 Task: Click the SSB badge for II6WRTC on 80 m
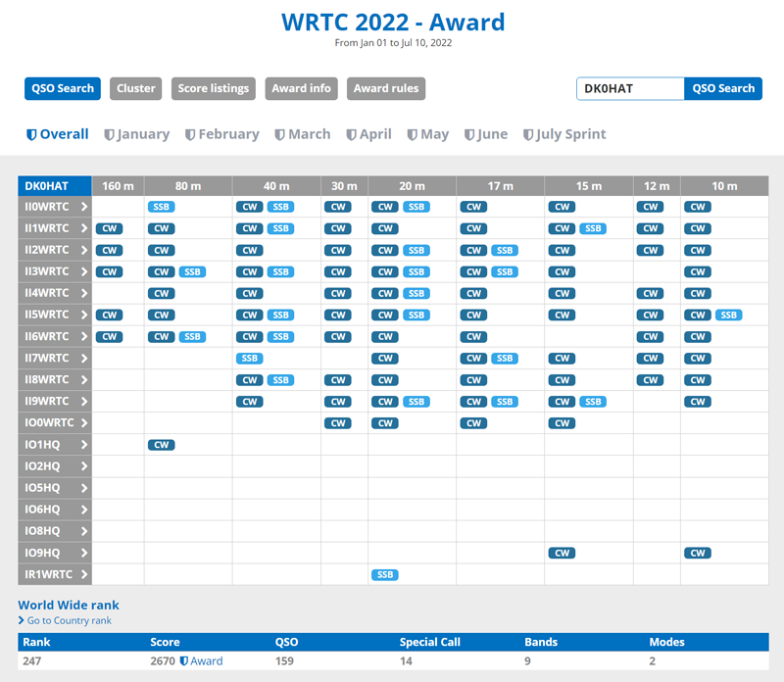pyautogui.click(x=192, y=336)
